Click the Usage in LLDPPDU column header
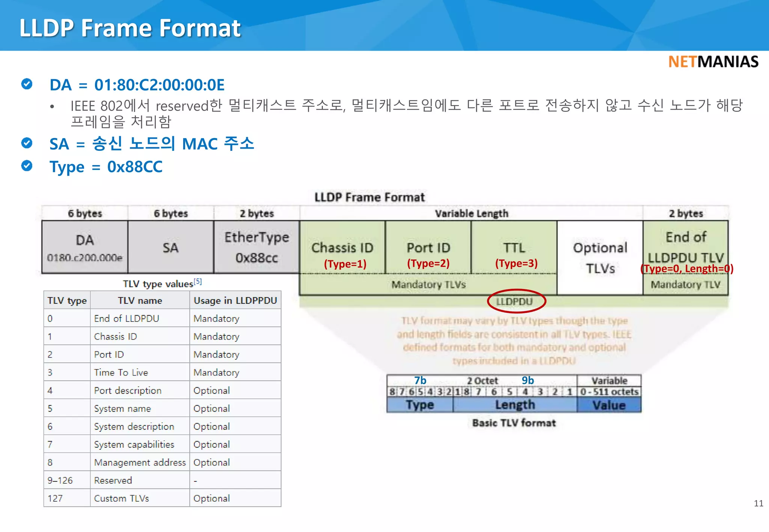The width and height of the screenshot is (769, 532). (235, 301)
